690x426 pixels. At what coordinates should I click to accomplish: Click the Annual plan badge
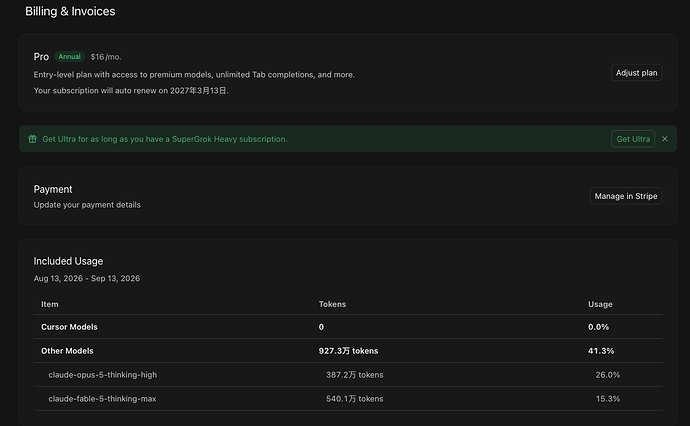(x=70, y=56)
